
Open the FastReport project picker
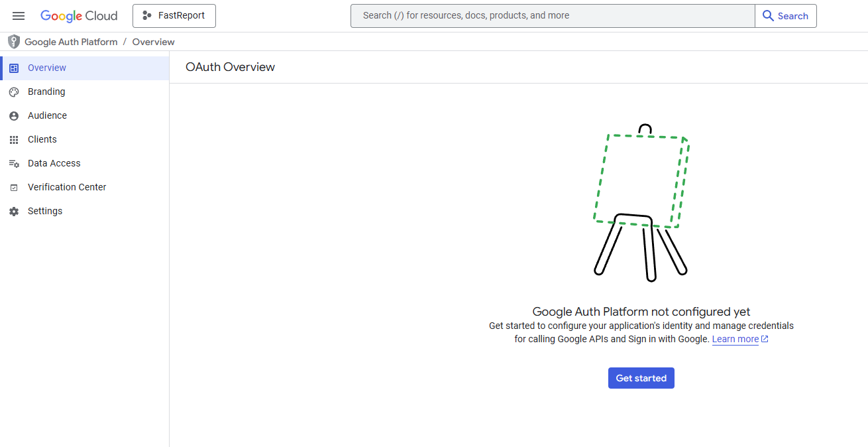(x=174, y=16)
